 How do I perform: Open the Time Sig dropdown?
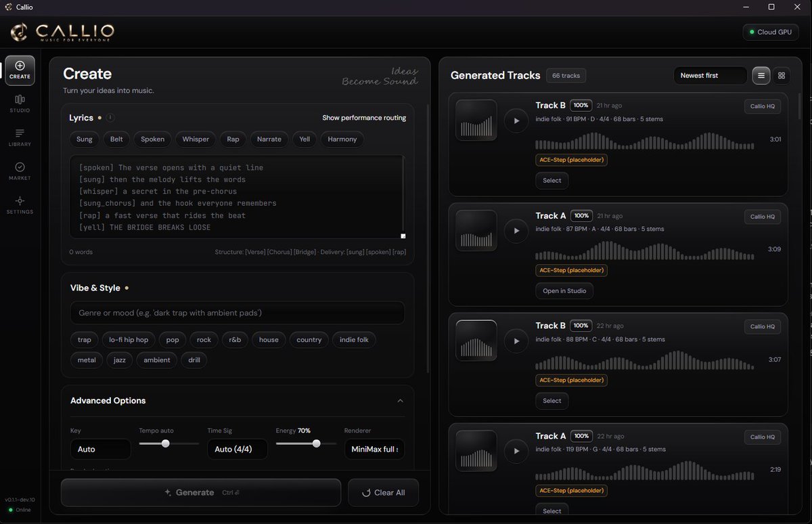point(238,449)
